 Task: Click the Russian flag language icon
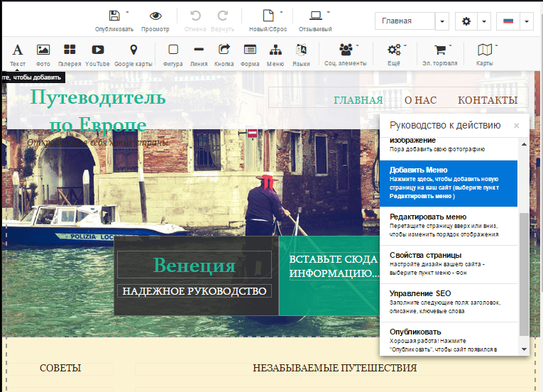tap(508, 21)
